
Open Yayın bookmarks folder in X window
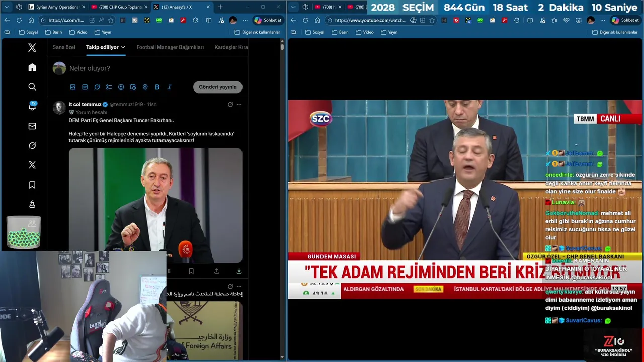(103, 32)
